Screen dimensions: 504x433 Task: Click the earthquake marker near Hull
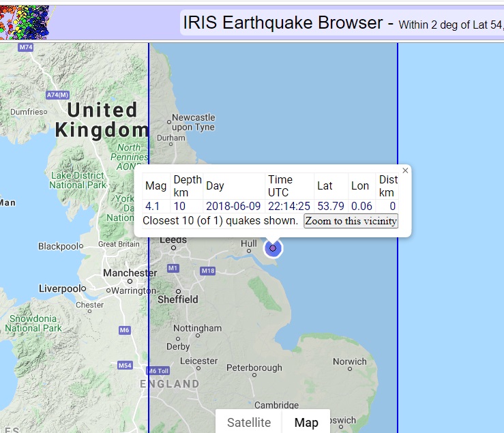[273, 248]
